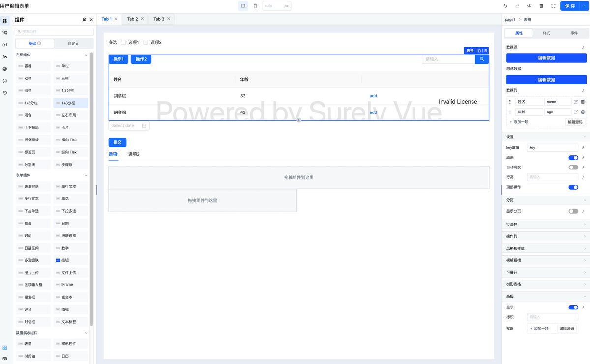Expand the 风格和样式 section

(x=546, y=248)
